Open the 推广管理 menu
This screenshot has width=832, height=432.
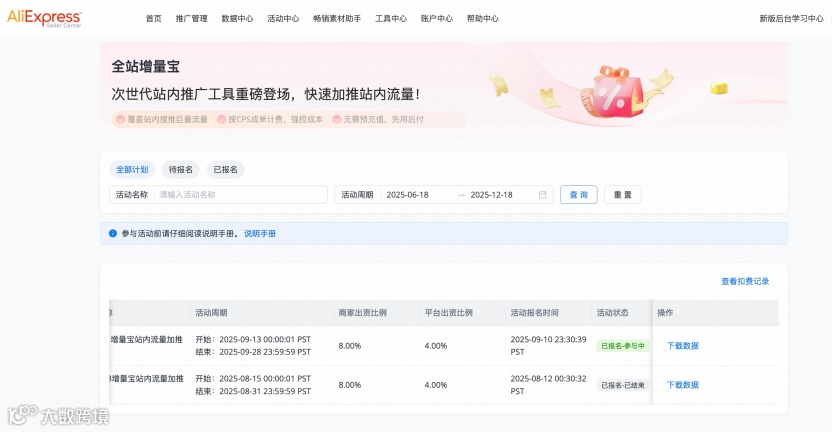[x=192, y=19]
